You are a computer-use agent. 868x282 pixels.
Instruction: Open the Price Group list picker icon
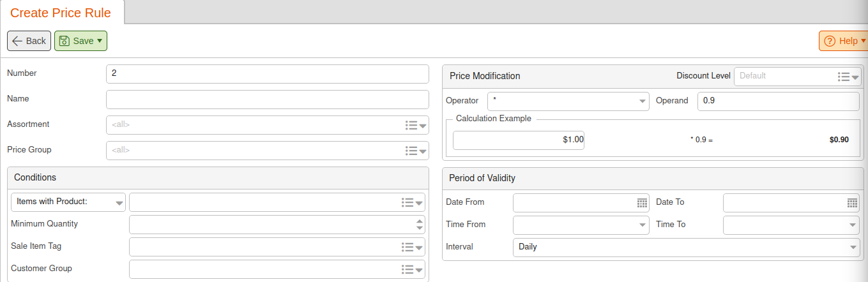(416, 151)
